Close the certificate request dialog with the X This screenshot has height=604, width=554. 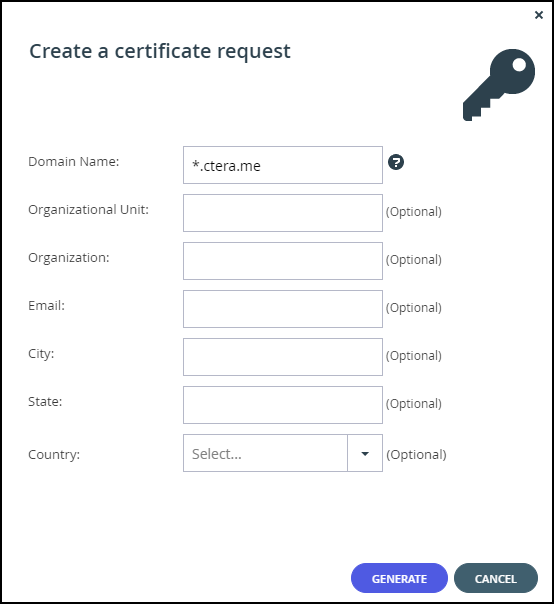[x=539, y=15]
